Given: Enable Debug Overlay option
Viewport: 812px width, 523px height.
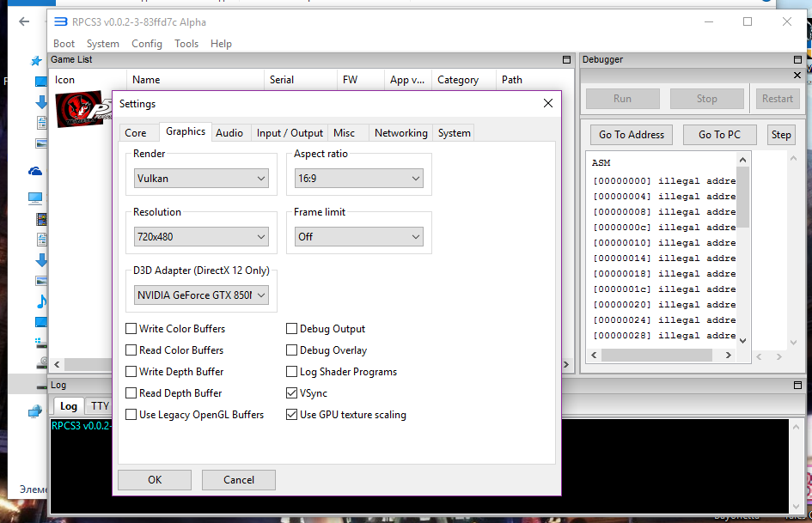Looking at the screenshot, I should [x=292, y=350].
